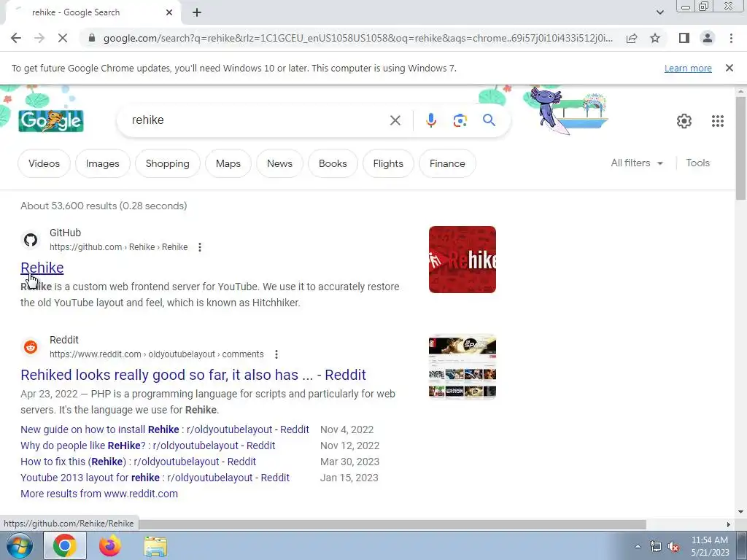Switch to Books results
This screenshot has width=747, height=560.
tap(333, 163)
